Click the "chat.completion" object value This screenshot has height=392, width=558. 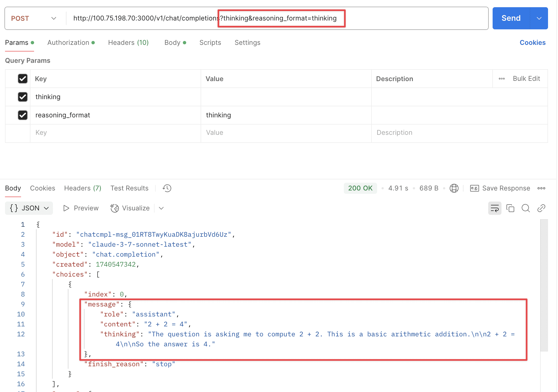[x=126, y=254]
